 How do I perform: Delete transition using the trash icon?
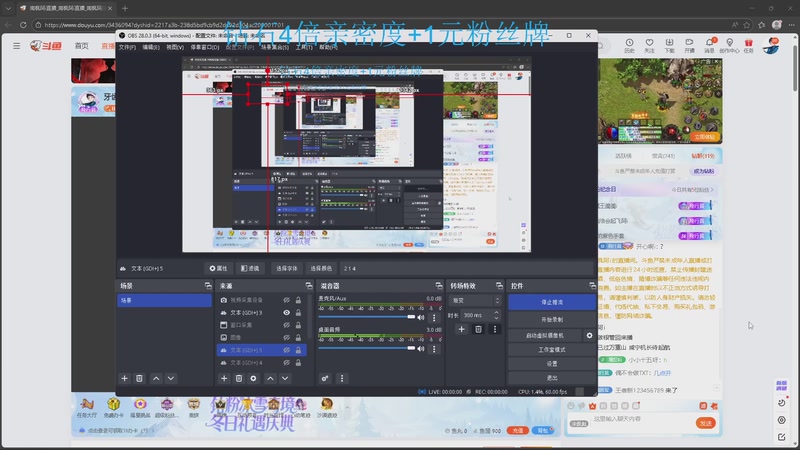[478, 329]
